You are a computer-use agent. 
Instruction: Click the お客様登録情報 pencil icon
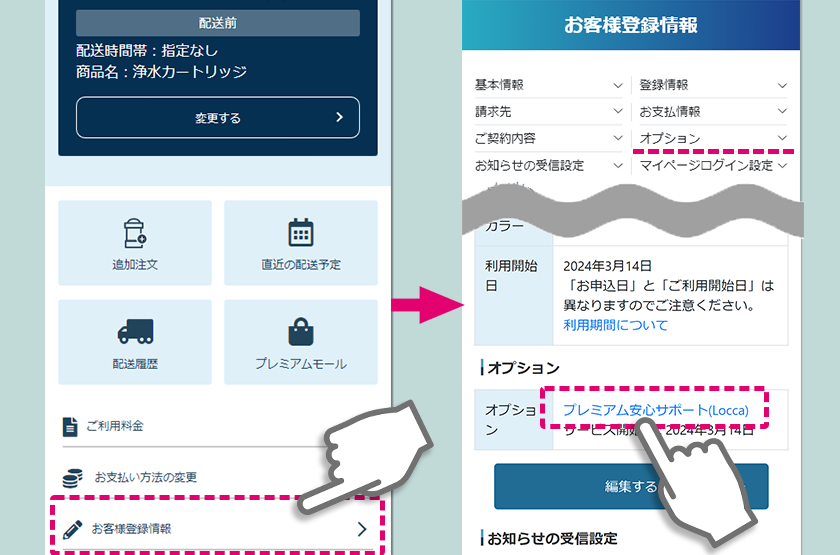(72, 528)
